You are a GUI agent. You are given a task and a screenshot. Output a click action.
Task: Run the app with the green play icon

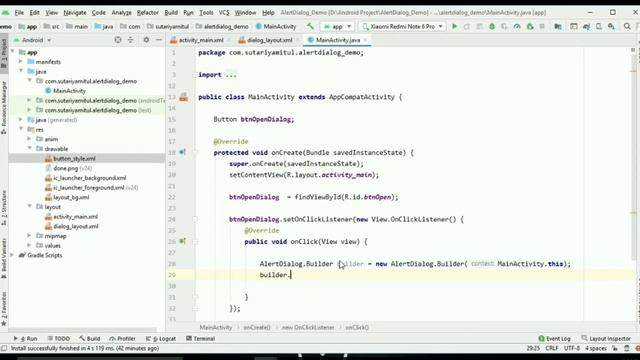click(x=454, y=27)
